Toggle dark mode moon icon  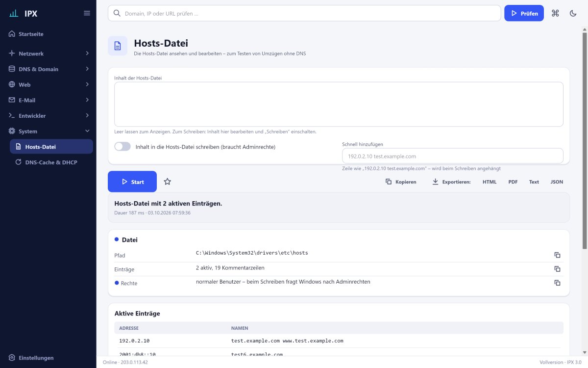573,13
